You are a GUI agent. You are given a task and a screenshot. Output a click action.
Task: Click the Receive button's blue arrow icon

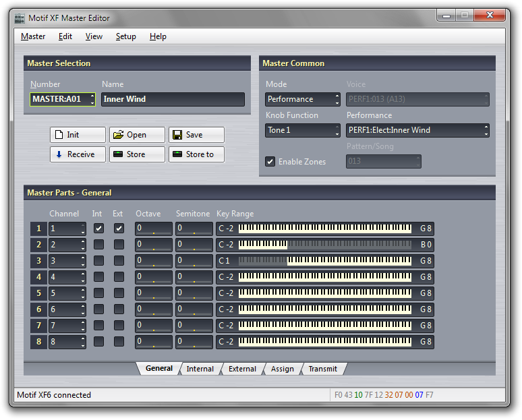point(59,154)
